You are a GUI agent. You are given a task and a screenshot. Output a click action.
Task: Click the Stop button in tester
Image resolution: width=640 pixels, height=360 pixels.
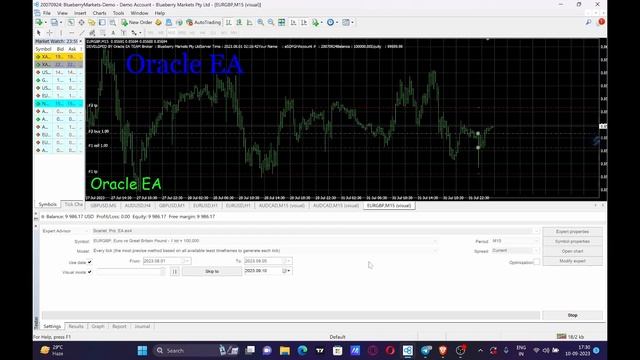pos(572,315)
